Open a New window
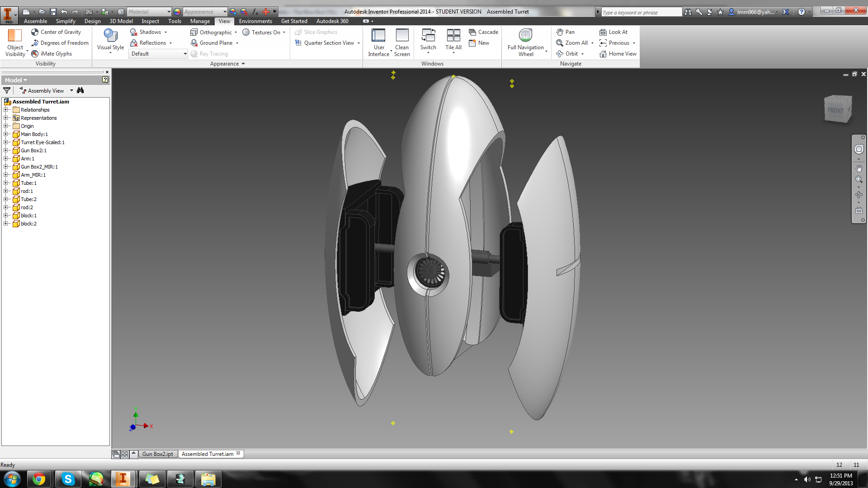 [x=479, y=43]
